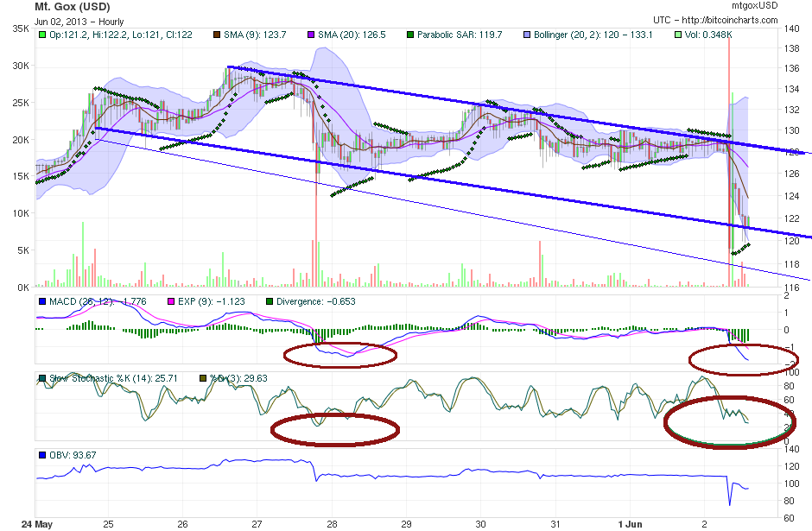The image size is (812, 531).
Task: Click the 'Parabolic SAR: 119.7' legend text
Action: click(x=460, y=35)
